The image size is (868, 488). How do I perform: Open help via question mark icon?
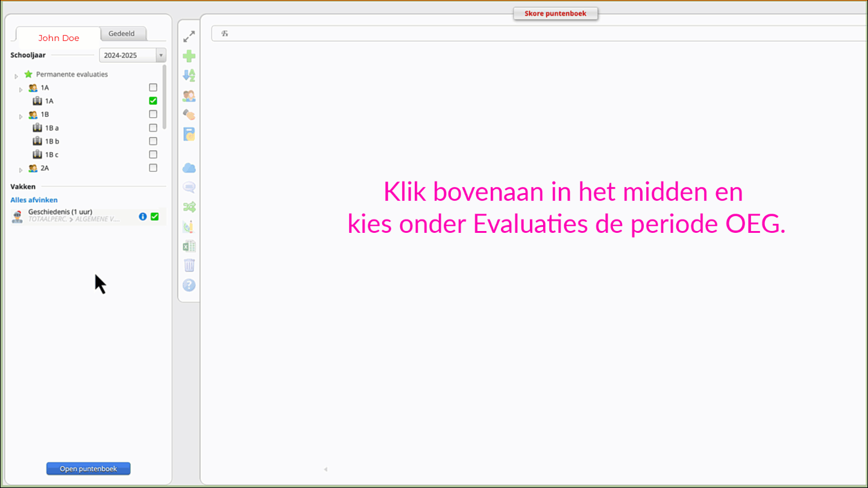pyautogui.click(x=189, y=285)
